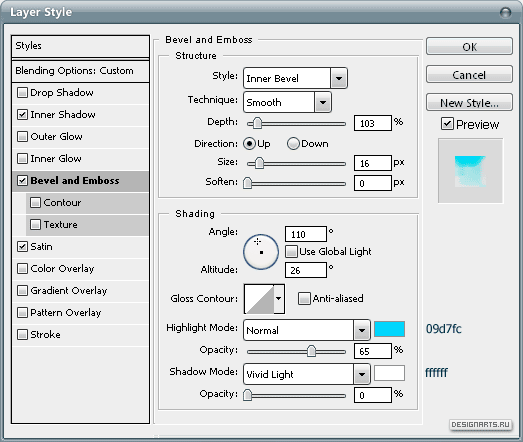Image resolution: width=523 pixels, height=442 pixels.
Task: Enable the Drop Shadow checkbox
Action: click(x=22, y=92)
